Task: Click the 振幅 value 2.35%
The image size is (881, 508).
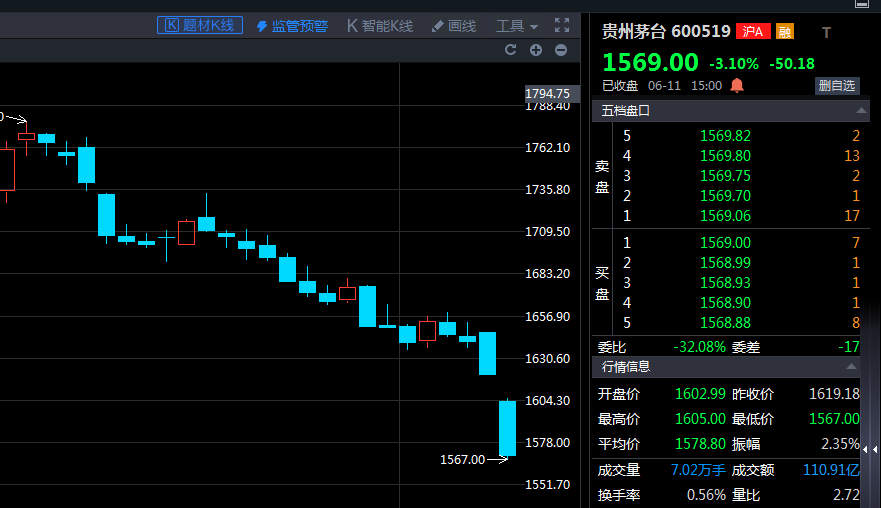Action: pos(840,444)
